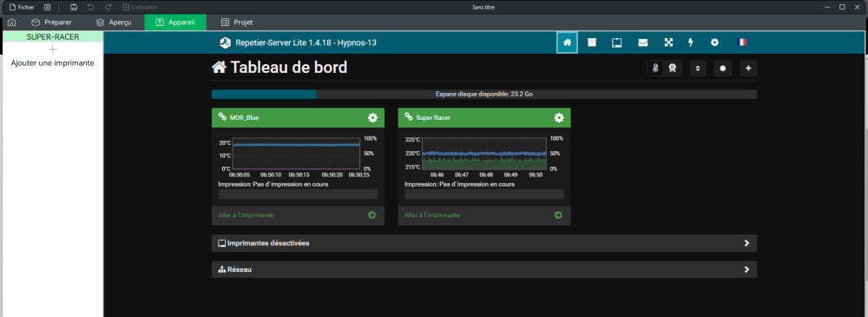Open the Projet tab

[x=237, y=23]
